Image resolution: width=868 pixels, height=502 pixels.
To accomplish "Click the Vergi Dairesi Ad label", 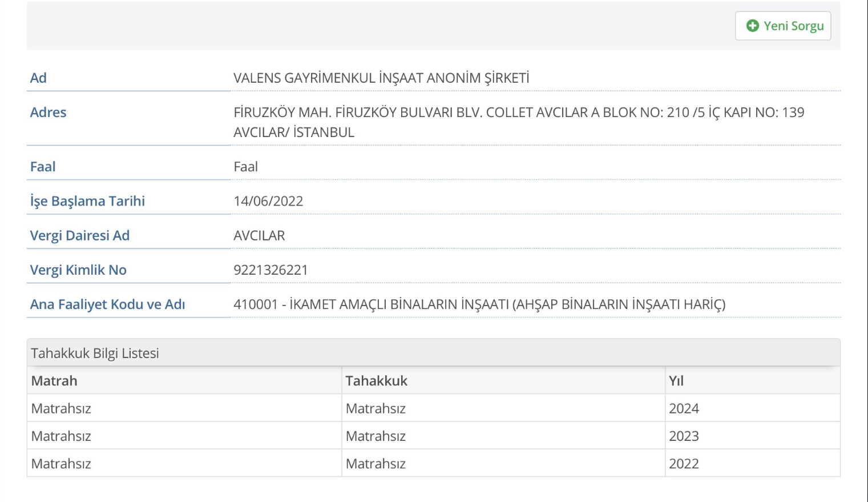I will pyautogui.click(x=80, y=235).
